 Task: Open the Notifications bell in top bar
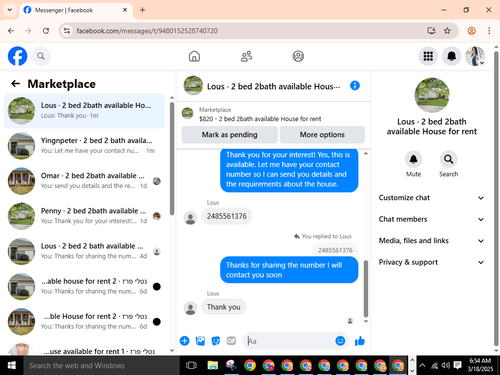click(x=451, y=56)
